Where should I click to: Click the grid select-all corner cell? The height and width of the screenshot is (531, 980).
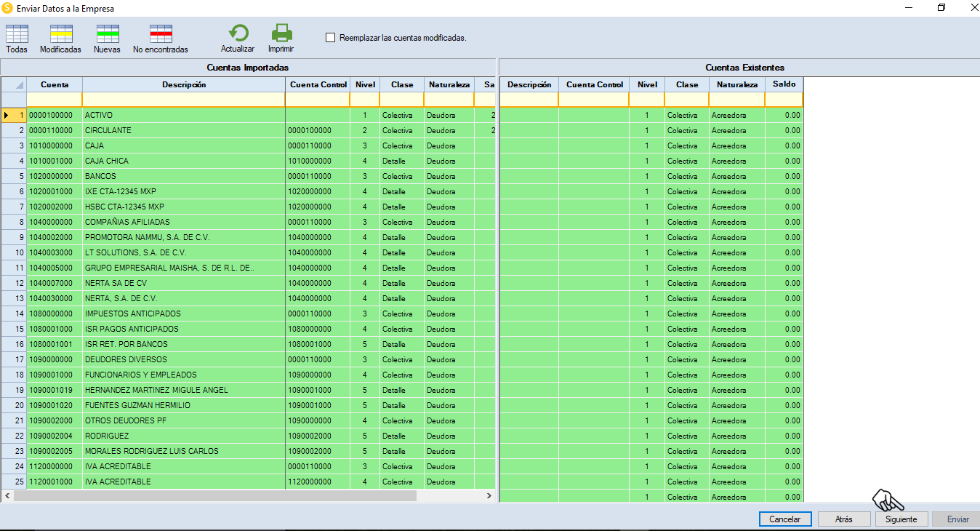[14, 84]
